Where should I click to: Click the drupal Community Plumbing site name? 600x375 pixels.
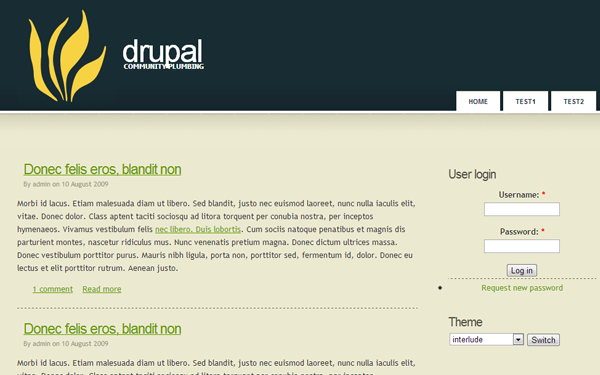[163, 54]
